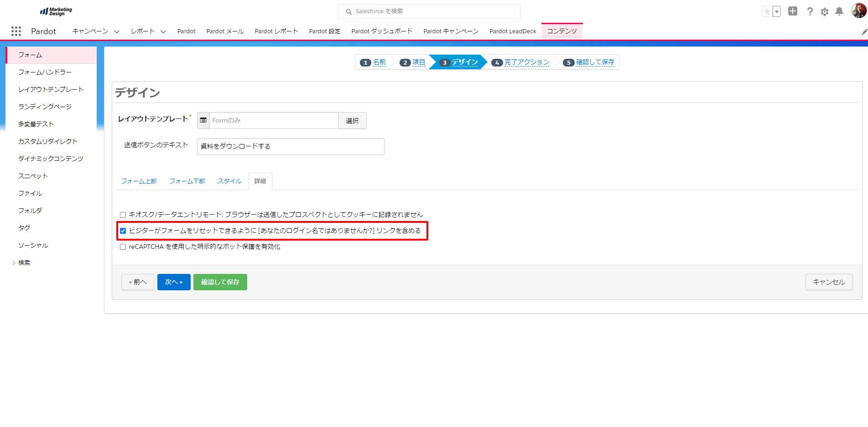
Task: Click the user profile avatar
Action: (858, 10)
